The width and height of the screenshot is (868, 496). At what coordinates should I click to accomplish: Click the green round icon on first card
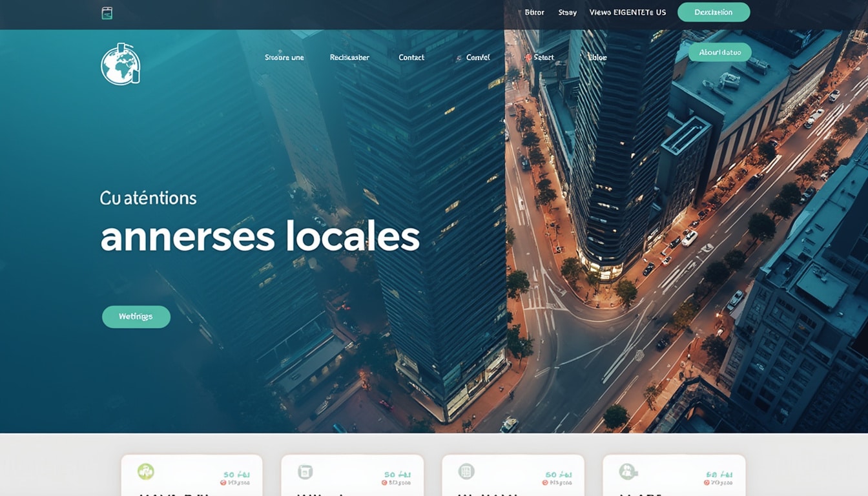146,471
